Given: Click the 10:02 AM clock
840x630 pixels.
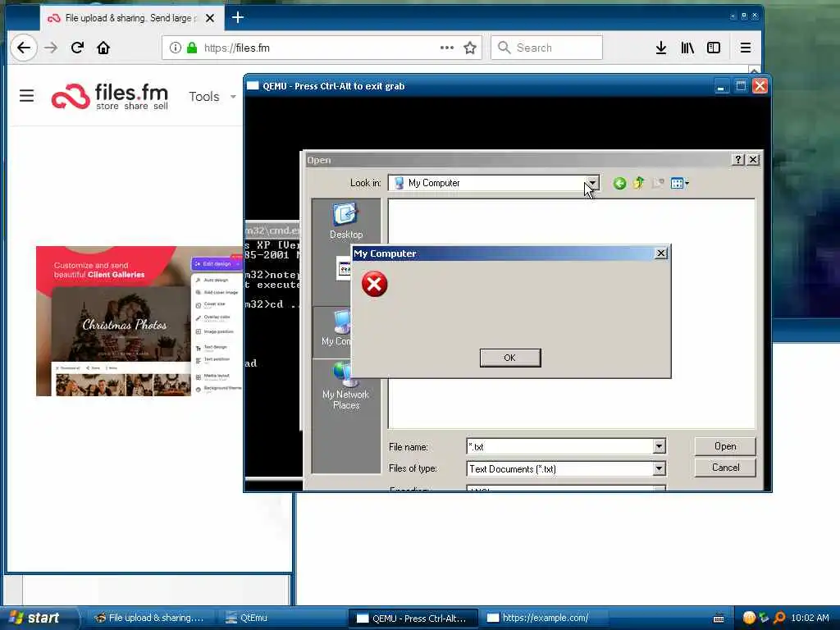Looking at the screenshot, I should tap(810, 618).
